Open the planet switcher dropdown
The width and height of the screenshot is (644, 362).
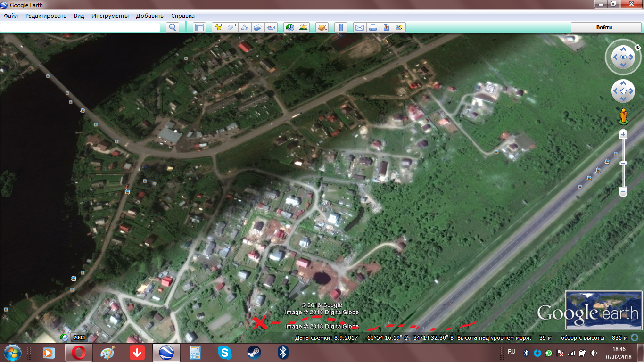tap(322, 27)
